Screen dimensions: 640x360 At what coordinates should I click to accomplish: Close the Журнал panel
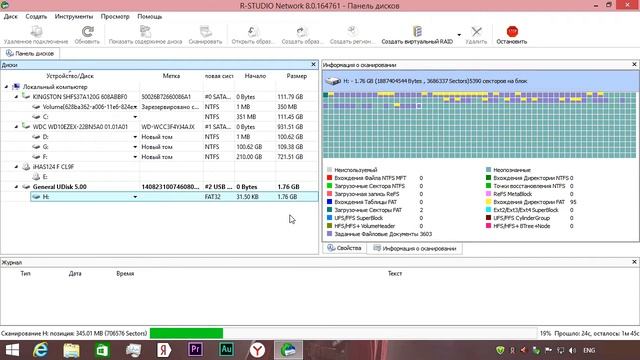coord(634,262)
